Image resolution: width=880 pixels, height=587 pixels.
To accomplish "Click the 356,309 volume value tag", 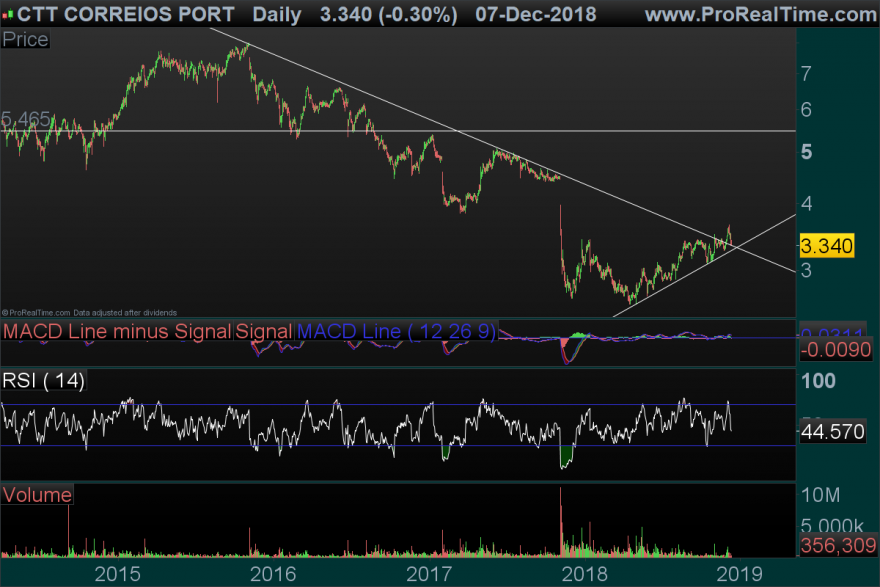I will (838, 545).
